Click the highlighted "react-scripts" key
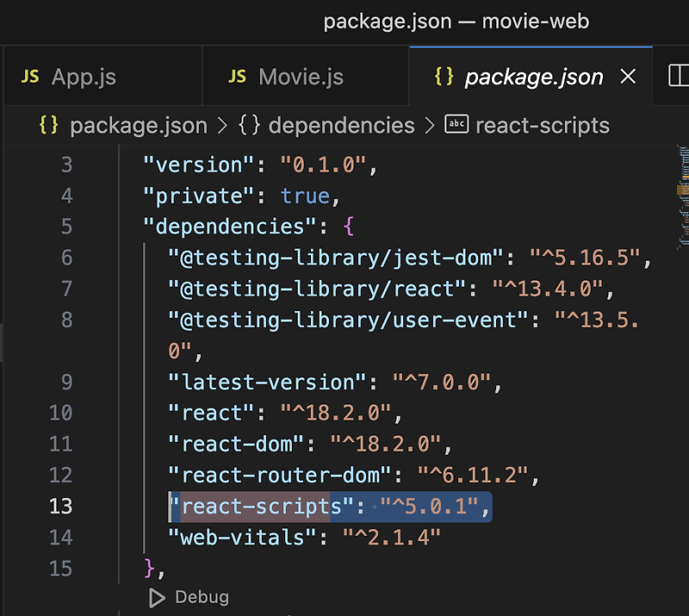 (261, 507)
